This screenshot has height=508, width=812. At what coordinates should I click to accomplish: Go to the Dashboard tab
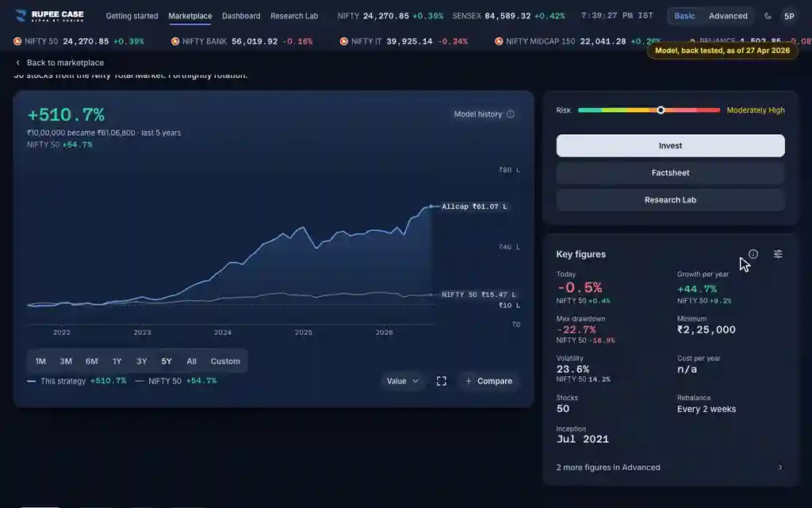pos(241,16)
